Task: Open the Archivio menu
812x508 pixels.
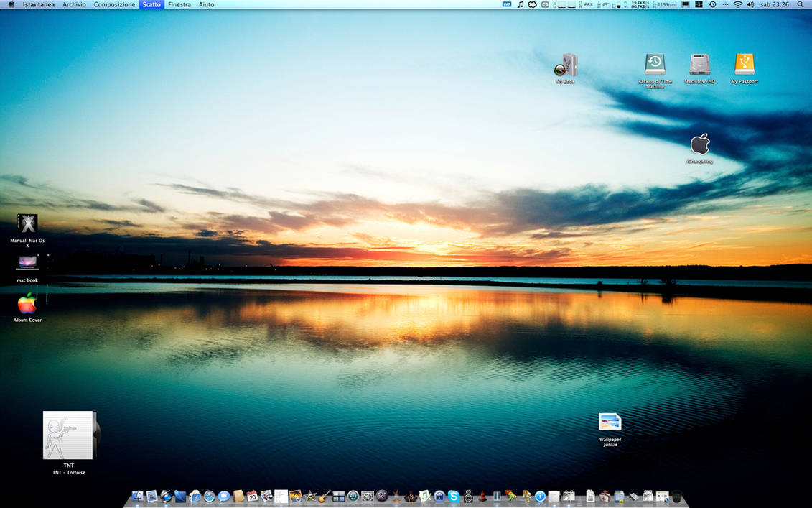Action: click(74, 4)
